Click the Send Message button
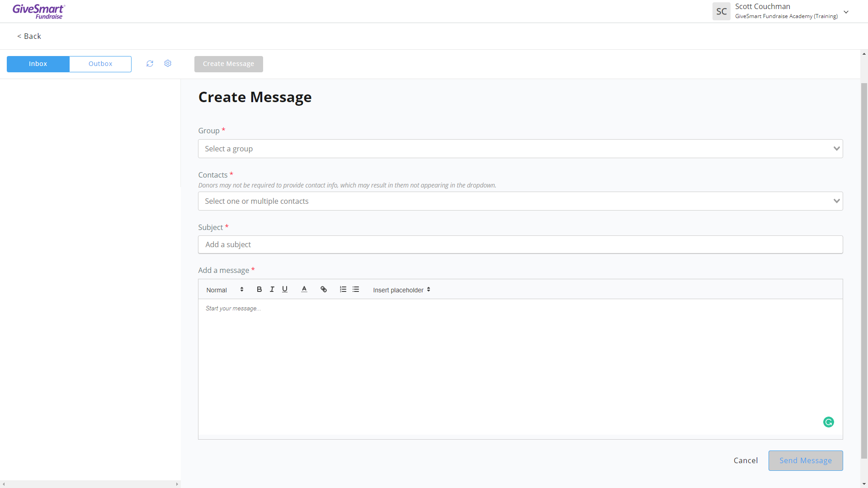 pos(806,460)
